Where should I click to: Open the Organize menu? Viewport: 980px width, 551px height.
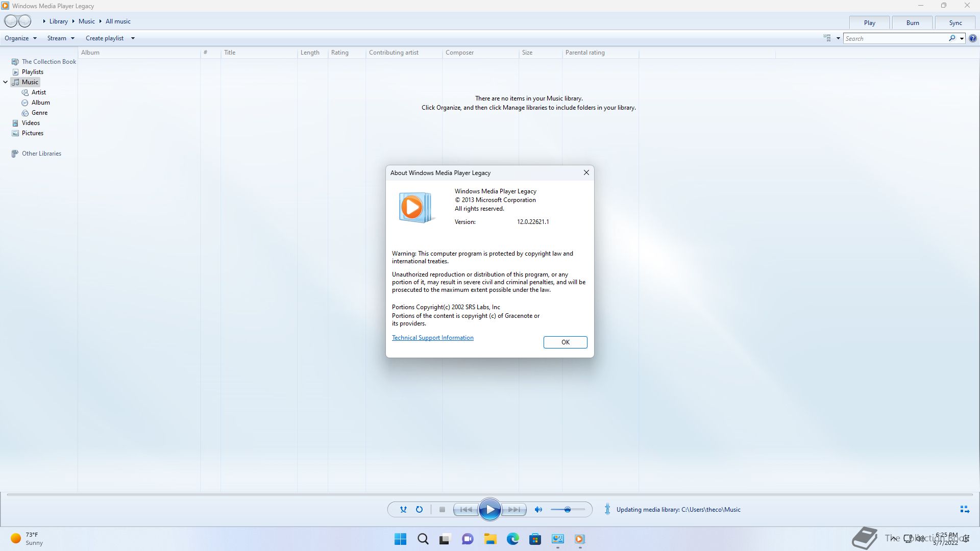20,38
